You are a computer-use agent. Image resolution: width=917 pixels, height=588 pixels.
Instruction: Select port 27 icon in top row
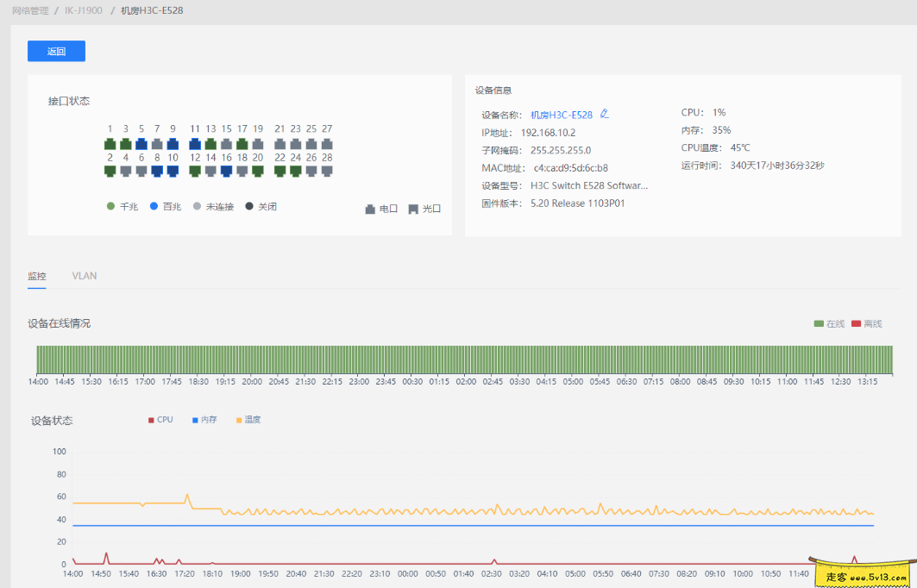327,144
